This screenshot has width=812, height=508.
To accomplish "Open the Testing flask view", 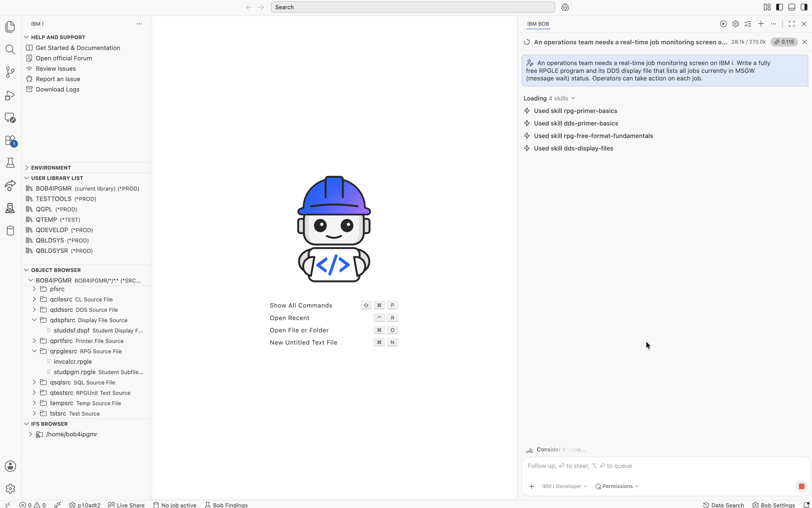I will click(x=10, y=163).
